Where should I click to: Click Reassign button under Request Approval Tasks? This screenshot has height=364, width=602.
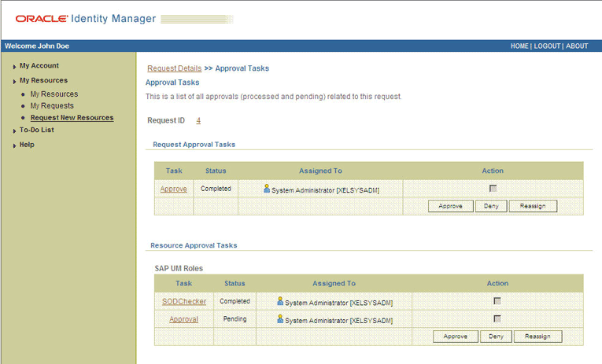(x=533, y=206)
